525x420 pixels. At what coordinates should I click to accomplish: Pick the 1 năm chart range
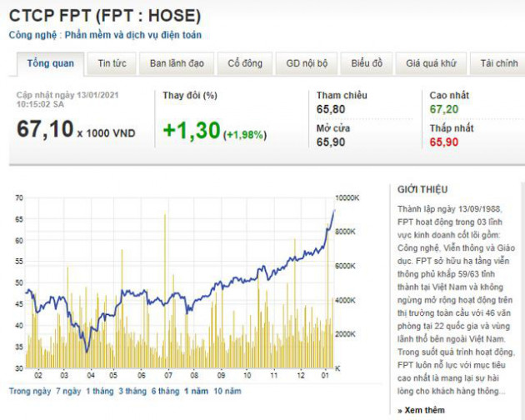coord(197,391)
